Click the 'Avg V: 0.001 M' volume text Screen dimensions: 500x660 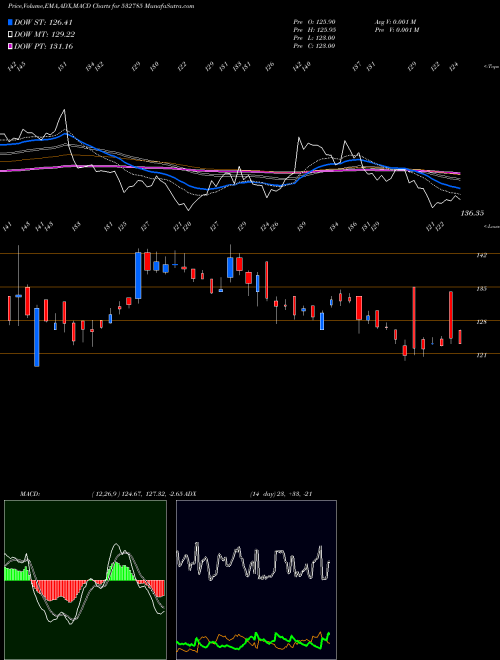coord(395,21)
